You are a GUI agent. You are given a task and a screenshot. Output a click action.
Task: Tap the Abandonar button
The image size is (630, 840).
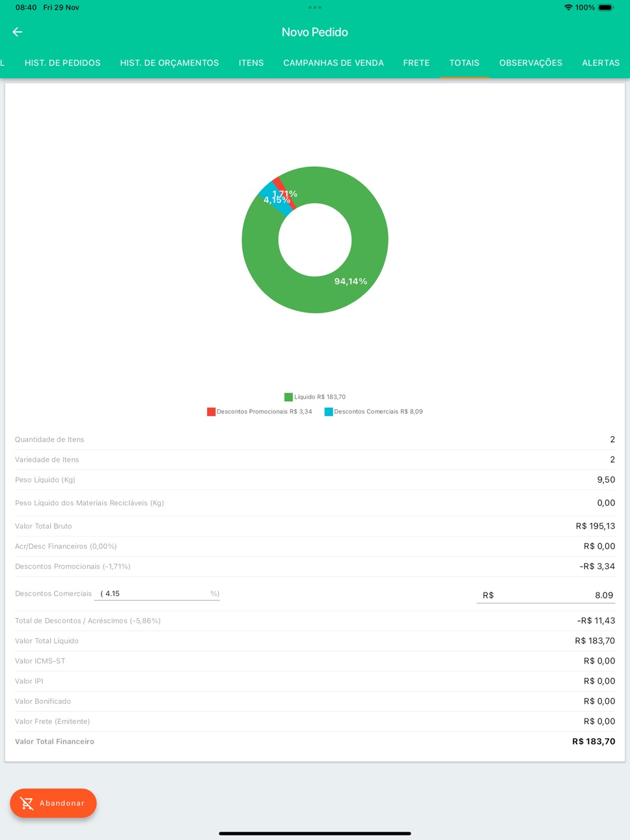coord(53,804)
